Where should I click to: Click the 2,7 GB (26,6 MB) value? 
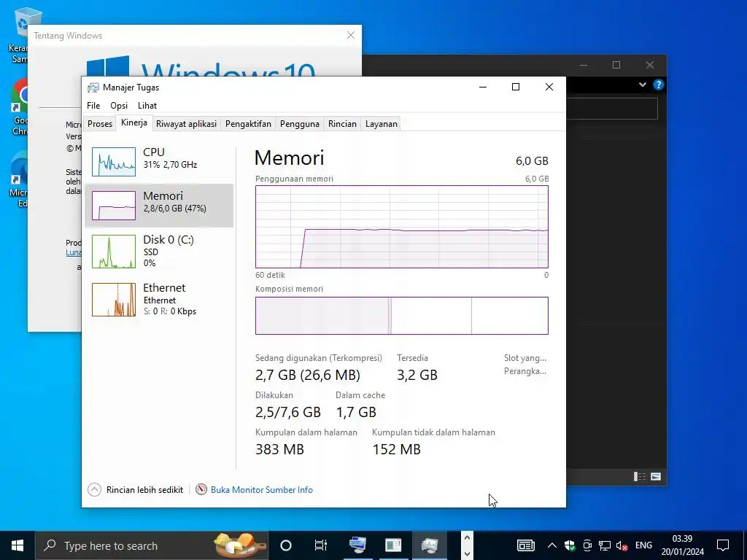click(x=308, y=376)
